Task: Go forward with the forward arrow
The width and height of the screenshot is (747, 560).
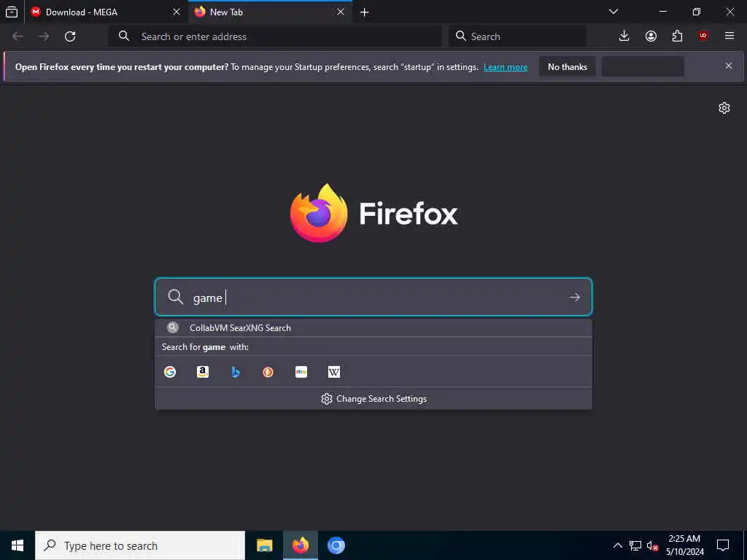Action: click(x=44, y=36)
